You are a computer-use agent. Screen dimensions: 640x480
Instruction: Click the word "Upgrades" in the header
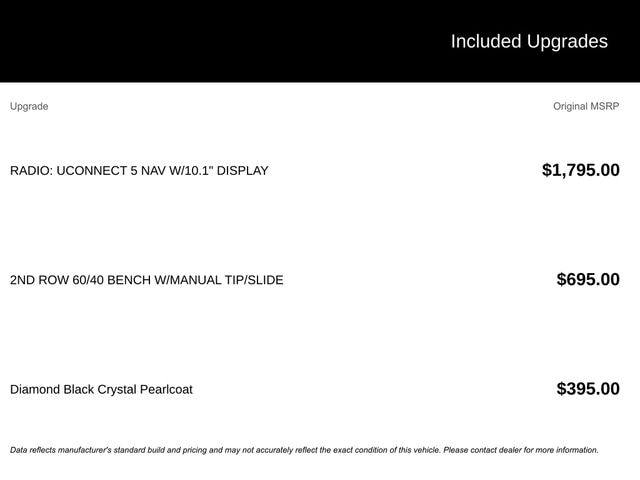pyautogui.click(x=567, y=41)
